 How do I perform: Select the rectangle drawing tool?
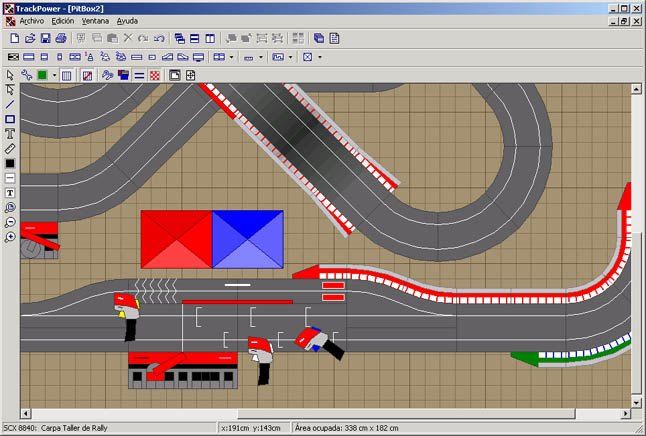pyautogui.click(x=10, y=120)
